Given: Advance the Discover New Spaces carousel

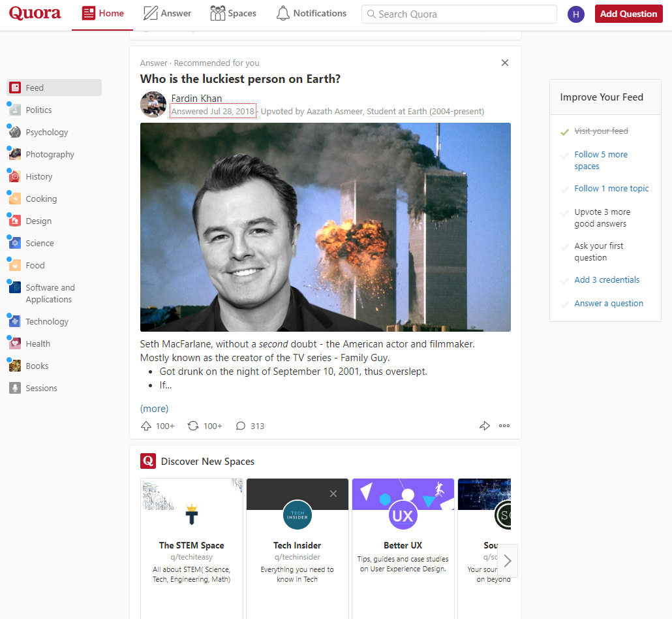Looking at the screenshot, I should click(507, 560).
